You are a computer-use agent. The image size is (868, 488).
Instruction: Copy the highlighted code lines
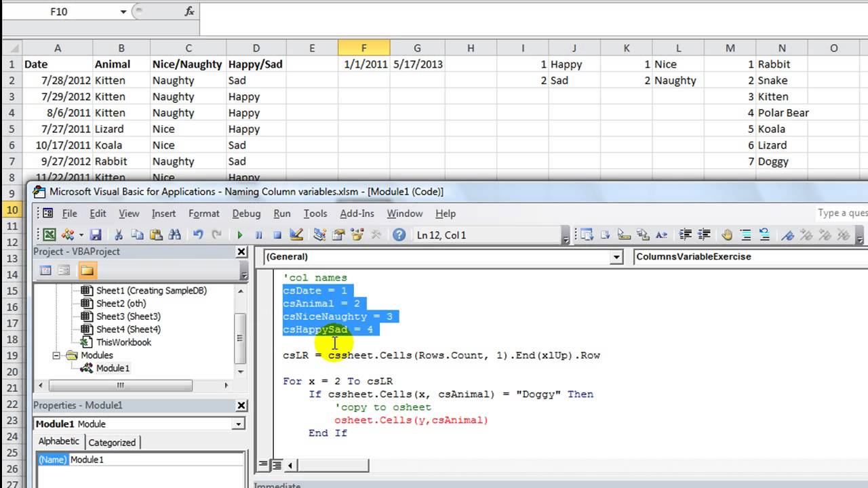pyautogui.click(x=138, y=235)
